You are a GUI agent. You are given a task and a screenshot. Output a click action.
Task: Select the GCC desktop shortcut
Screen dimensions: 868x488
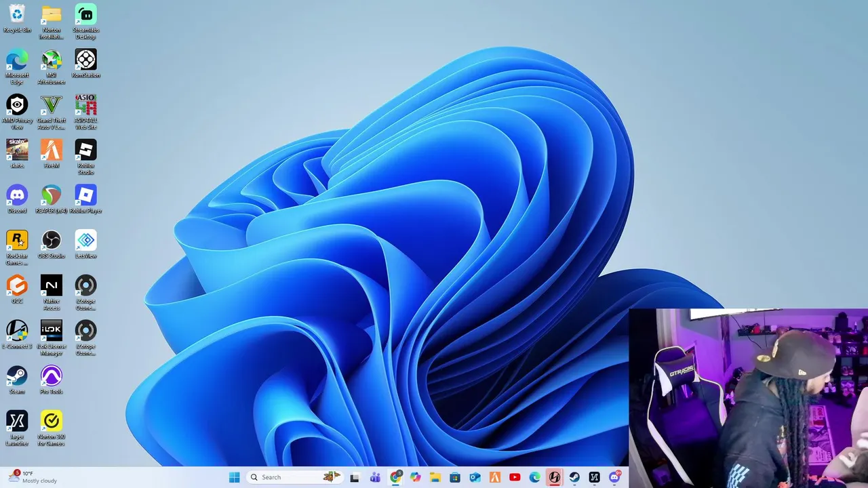(17, 290)
